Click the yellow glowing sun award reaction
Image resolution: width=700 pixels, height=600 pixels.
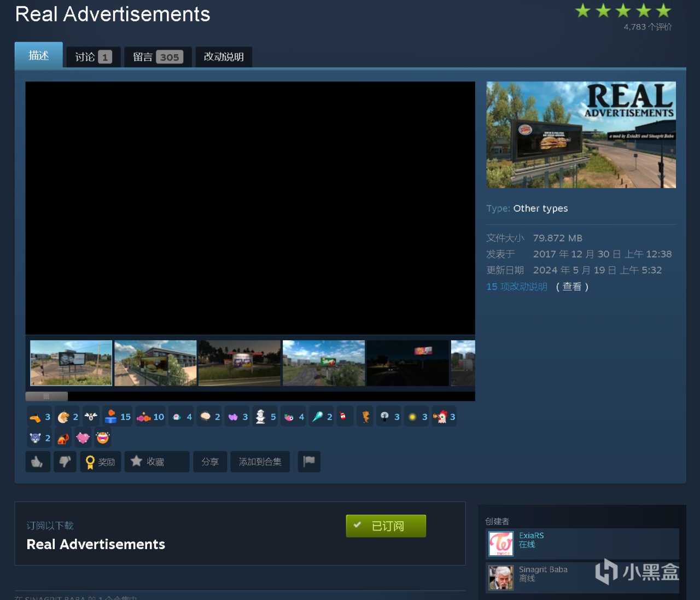417,417
